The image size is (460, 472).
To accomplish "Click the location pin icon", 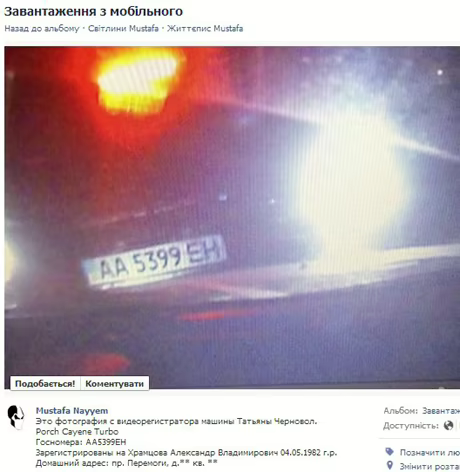I will point(389,465).
